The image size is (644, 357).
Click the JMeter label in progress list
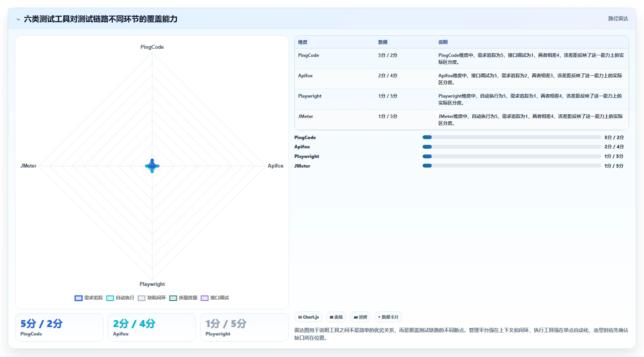[302, 166]
